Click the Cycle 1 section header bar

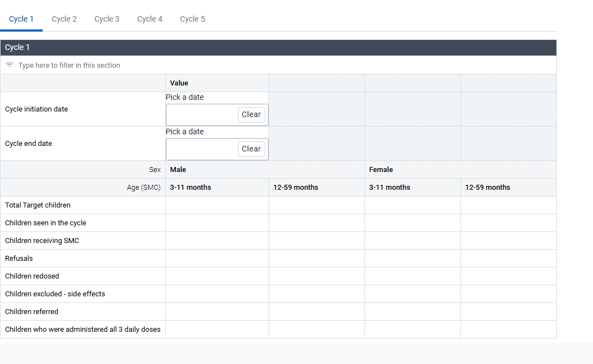[278, 48]
